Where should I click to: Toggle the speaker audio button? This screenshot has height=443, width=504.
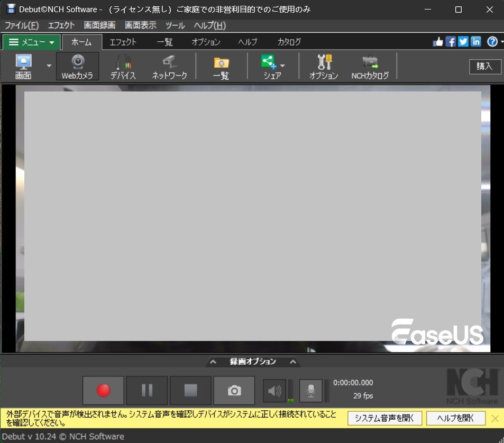coord(274,391)
